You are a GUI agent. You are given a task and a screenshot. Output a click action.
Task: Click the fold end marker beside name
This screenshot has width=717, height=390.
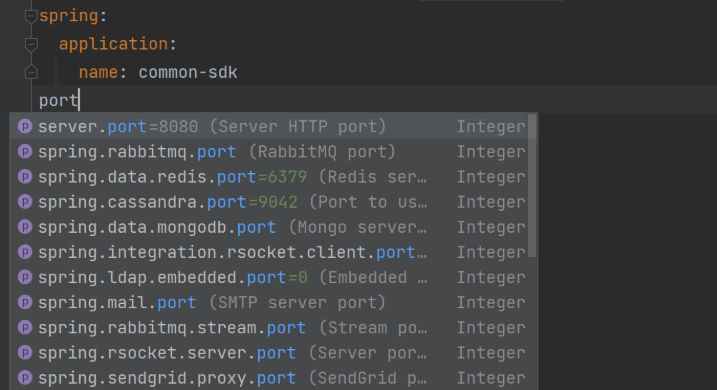click(x=31, y=72)
